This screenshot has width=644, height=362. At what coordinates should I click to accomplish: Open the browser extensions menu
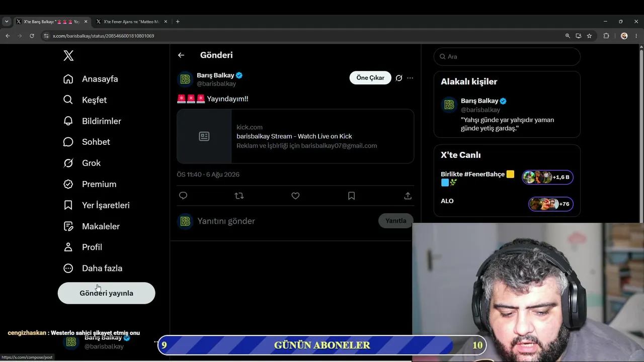[606, 36]
